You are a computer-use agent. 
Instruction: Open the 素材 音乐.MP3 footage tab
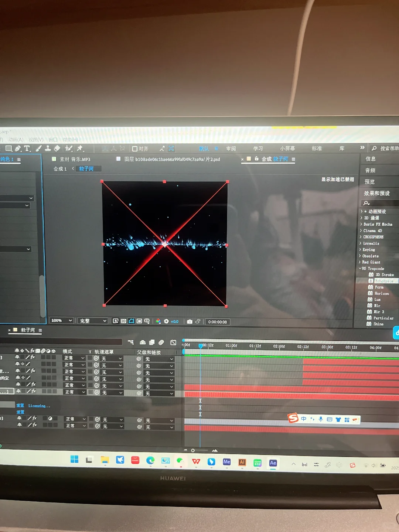click(75, 159)
